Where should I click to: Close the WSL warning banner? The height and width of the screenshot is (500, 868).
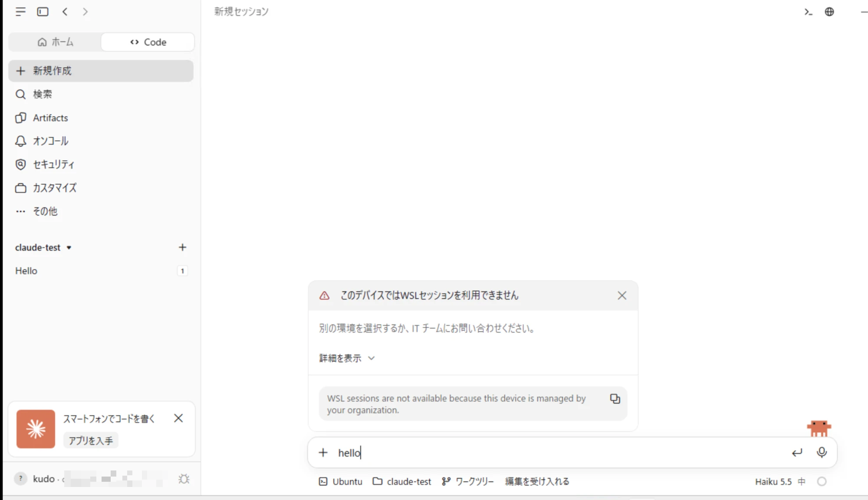[x=622, y=296]
